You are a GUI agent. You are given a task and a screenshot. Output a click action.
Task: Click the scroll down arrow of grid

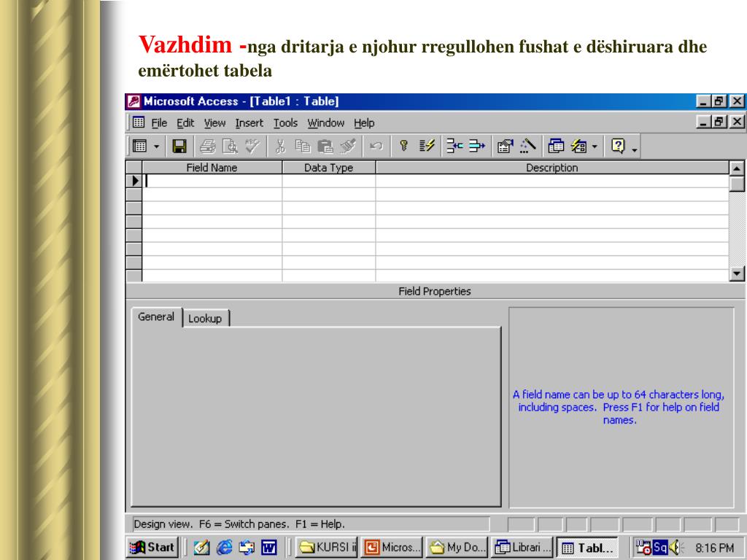point(737,273)
